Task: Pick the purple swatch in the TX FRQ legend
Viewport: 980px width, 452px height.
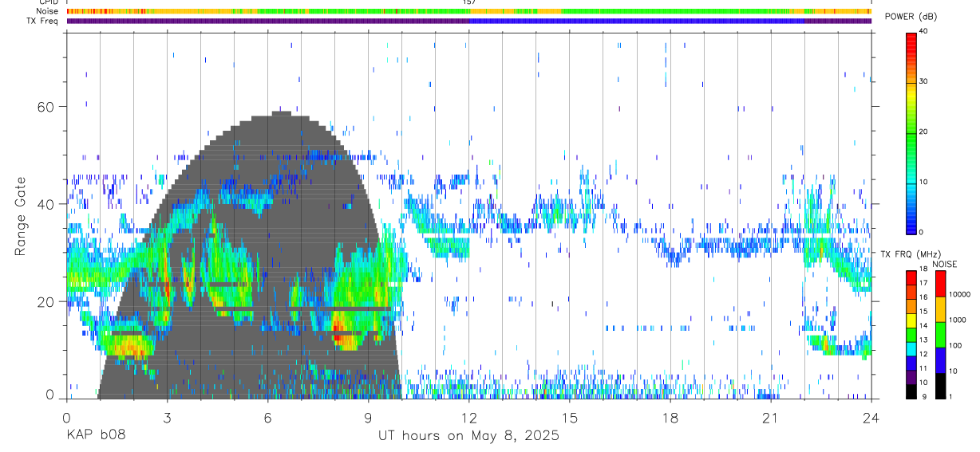Action: (x=911, y=375)
